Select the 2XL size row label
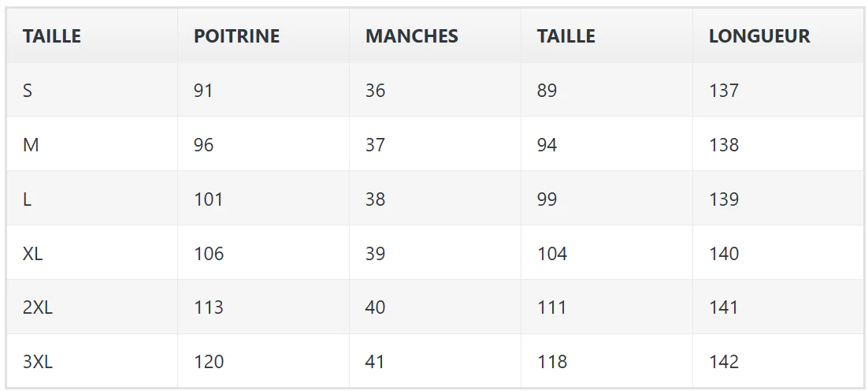Screen dimensions: 868x391 [x=38, y=307]
